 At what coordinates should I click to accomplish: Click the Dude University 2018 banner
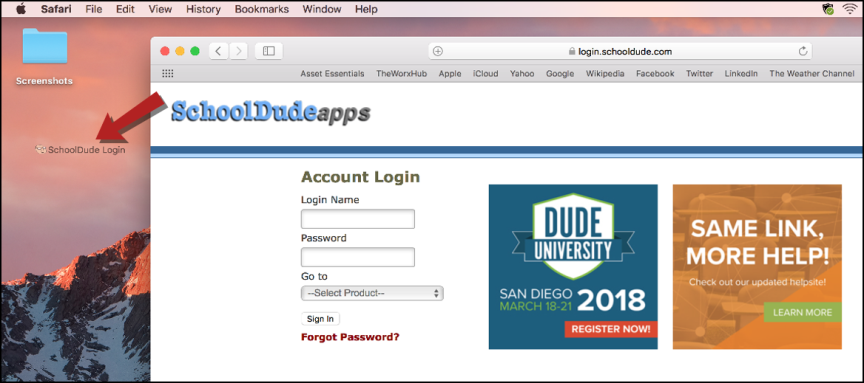click(573, 267)
